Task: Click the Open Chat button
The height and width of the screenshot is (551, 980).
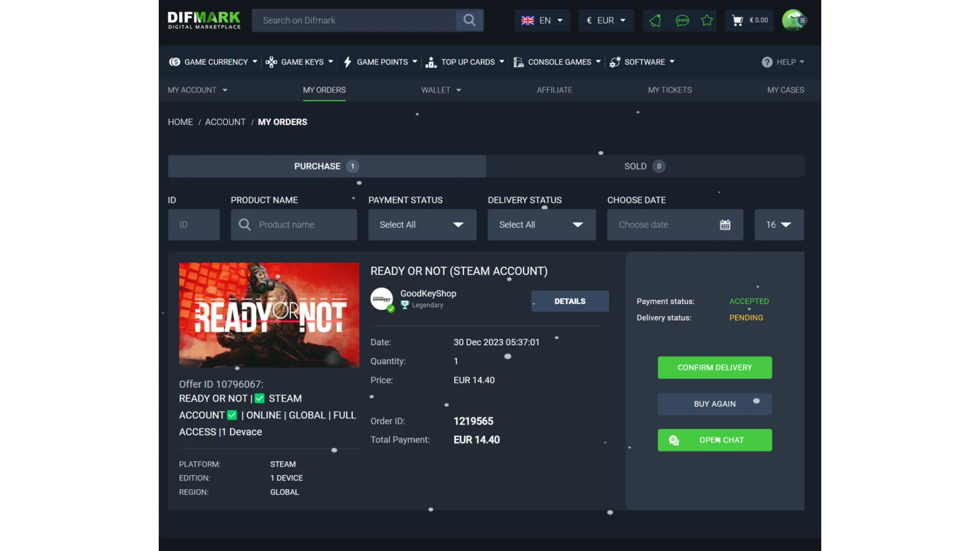Action: pos(714,440)
